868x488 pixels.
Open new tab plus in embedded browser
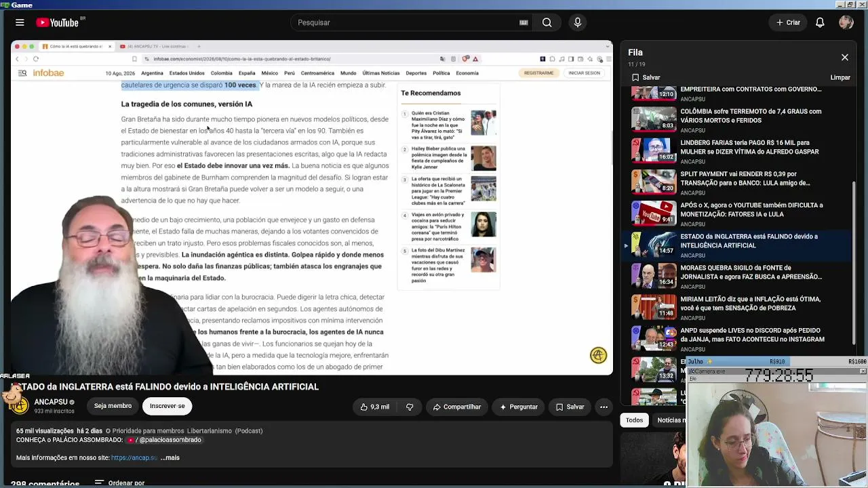pos(199,47)
